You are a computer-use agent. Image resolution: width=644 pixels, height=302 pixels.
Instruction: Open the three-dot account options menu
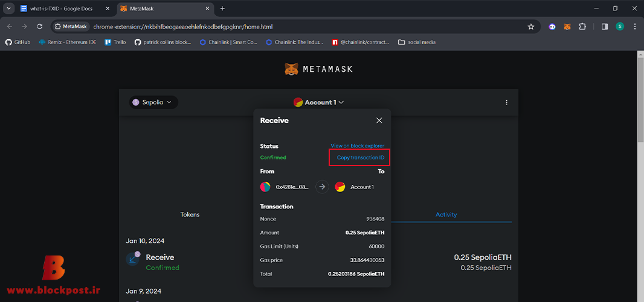coord(506,102)
